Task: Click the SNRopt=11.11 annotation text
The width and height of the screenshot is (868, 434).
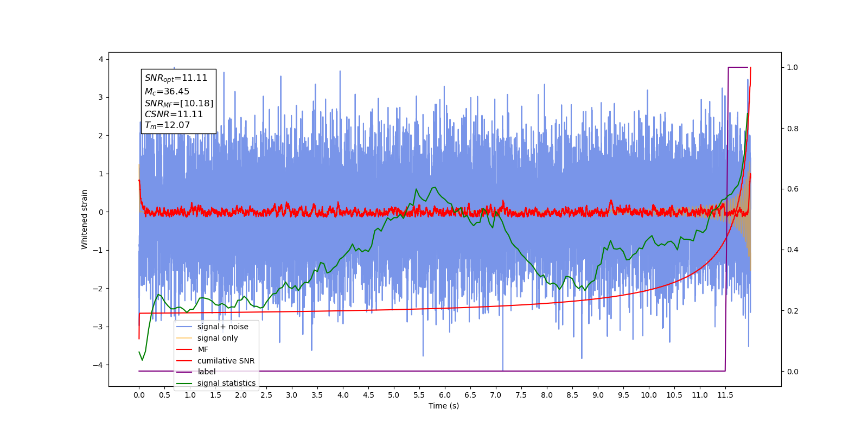Action: (x=176, y=78)
